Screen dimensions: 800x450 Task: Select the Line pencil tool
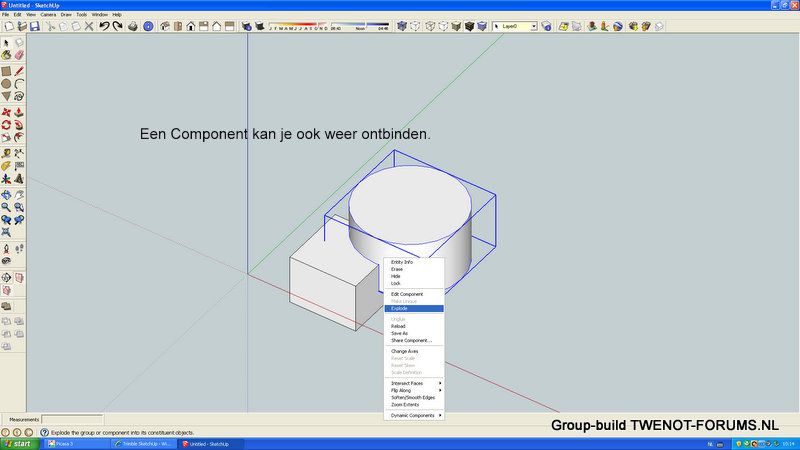click(x=19, y=71)
